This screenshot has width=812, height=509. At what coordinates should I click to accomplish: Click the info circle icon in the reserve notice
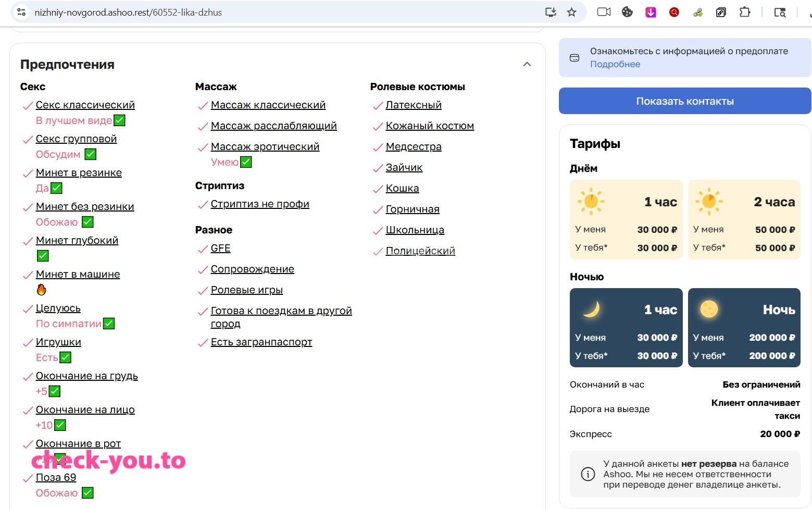click(588, 474)
